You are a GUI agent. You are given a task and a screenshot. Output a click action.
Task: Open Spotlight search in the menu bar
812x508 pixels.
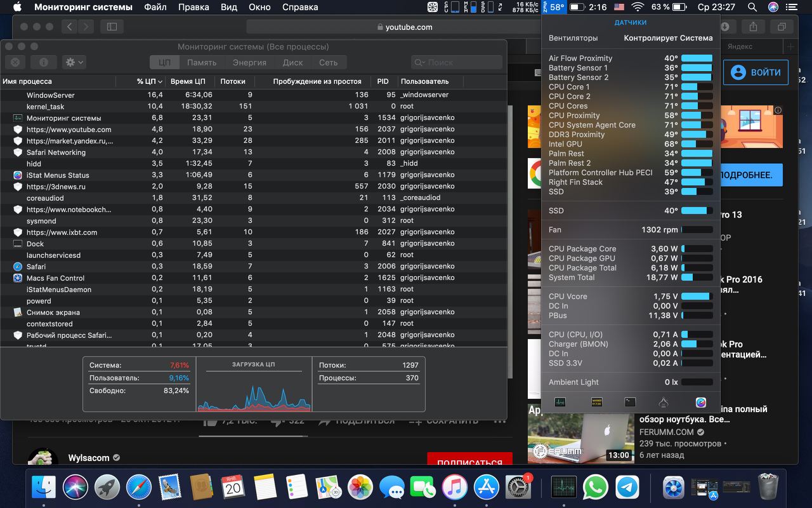pos(752,8)
